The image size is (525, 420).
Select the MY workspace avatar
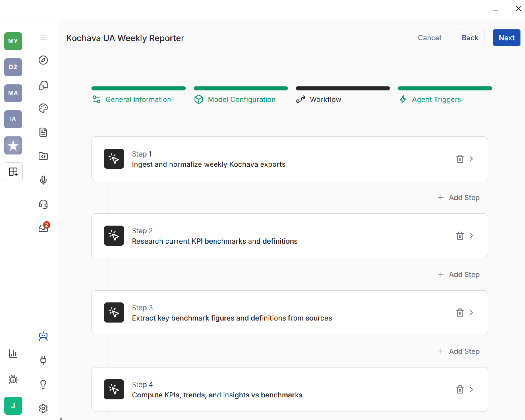[13, 41]
